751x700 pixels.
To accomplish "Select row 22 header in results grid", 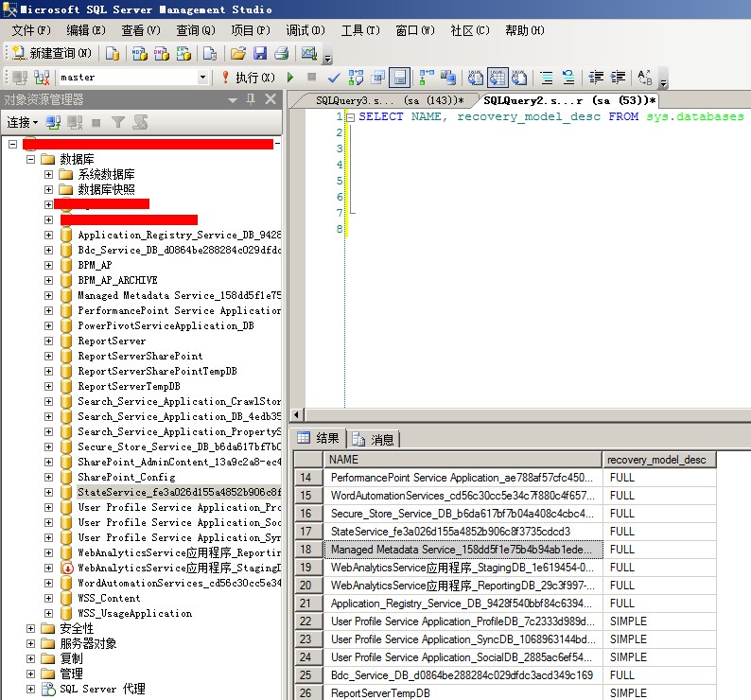I will click(x=308, y=621).
